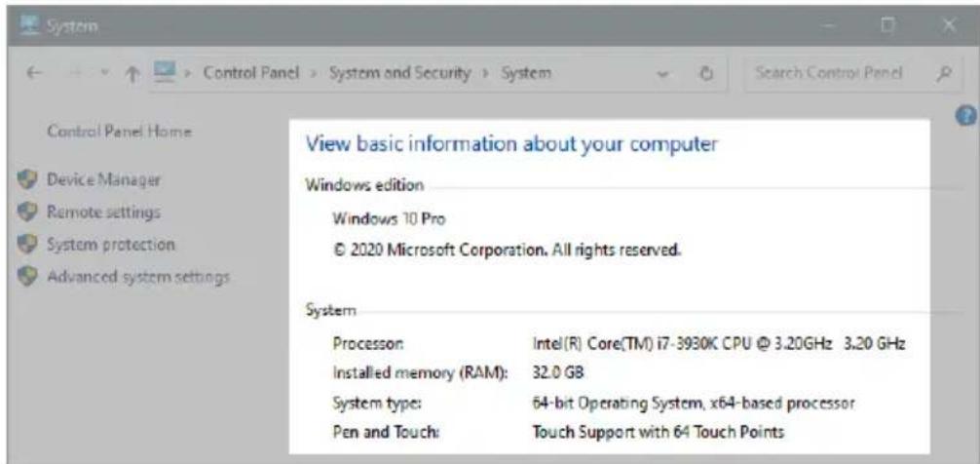
Task: Click the 'Installed memory (RAM):' label
Action: pyautogui.click(x=421, y=373)
